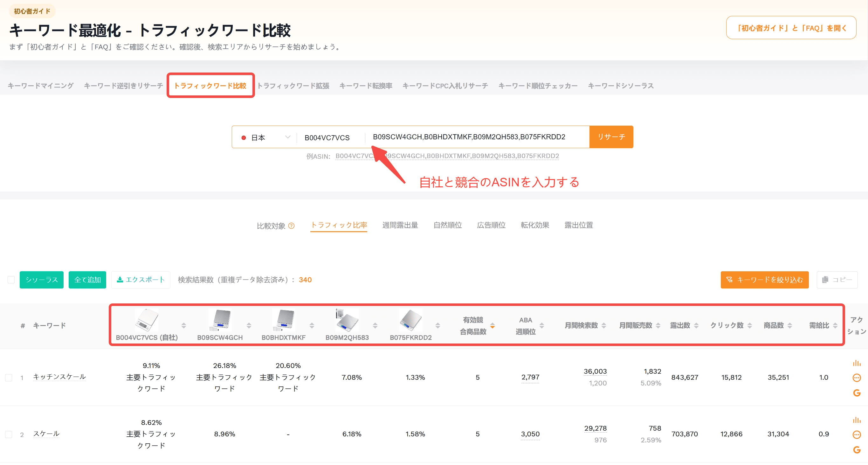Check the キッチンスケール row checkbox
The width and height of the screenshot is (868, 465).
[9, 378]
